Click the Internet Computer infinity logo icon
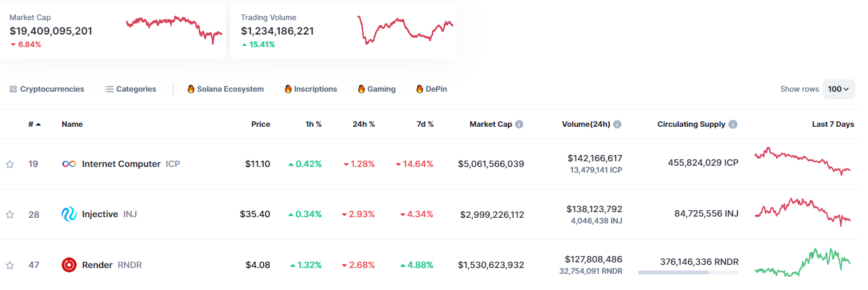868x290 pixels. click(x=69, y=164)
